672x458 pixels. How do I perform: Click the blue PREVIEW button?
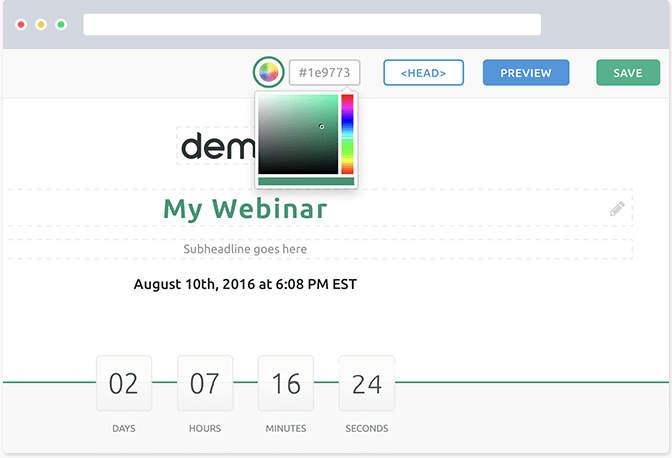click(x=526, y=72)
